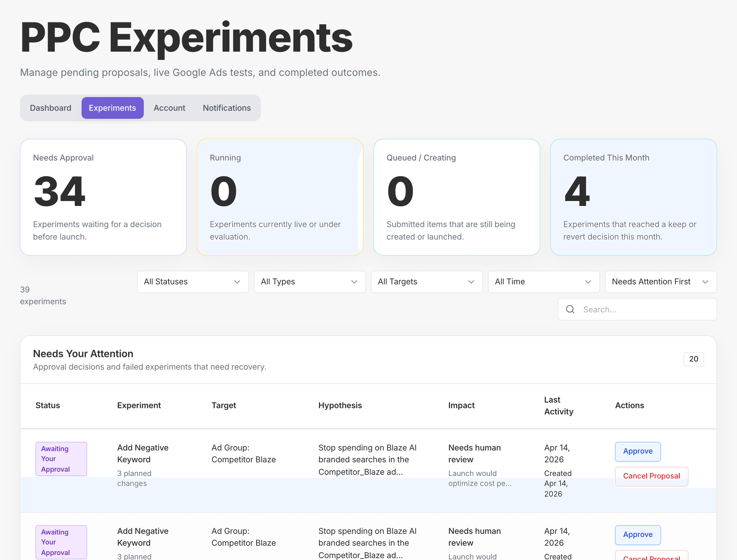
Task: Open the All Statuses dropdown
Action: click(x=193, y=282)
